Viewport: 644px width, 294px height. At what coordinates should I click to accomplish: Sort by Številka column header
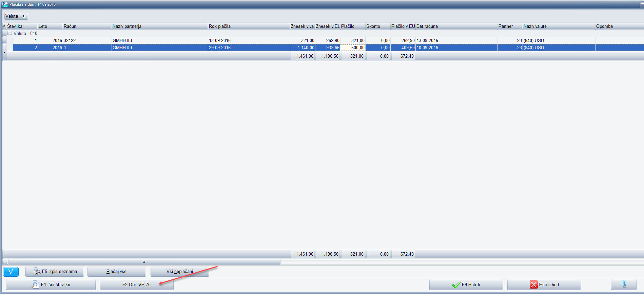pyautogui.click(x=22, y=26)
